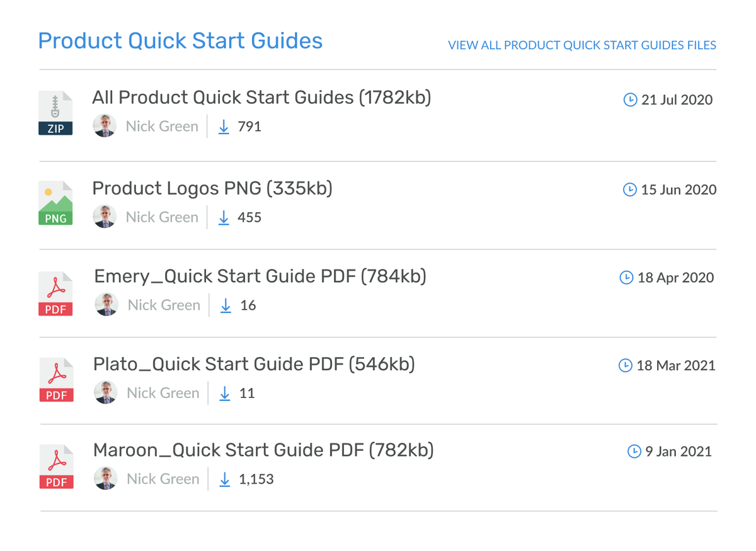Click download arrow for Emery guide

(226, 305)
